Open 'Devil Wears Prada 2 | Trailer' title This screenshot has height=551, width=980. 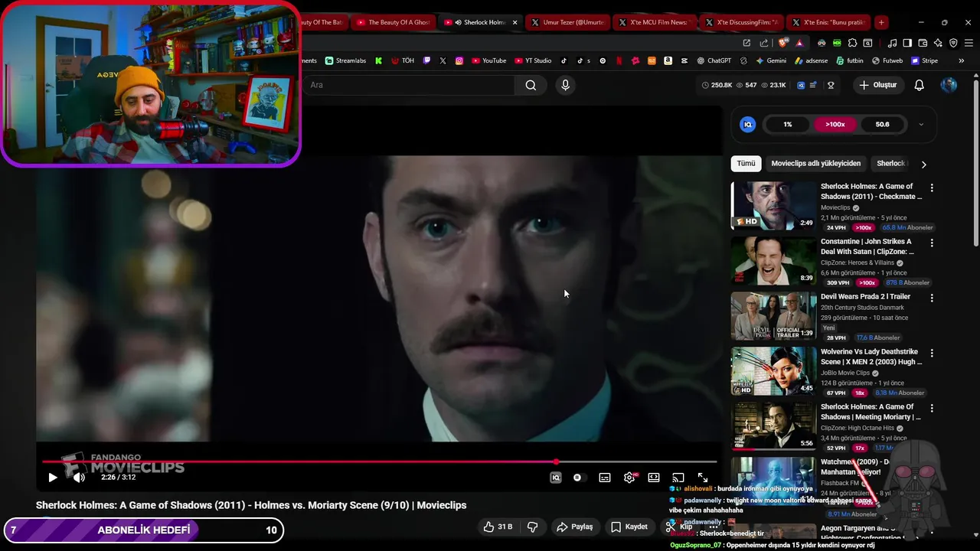click(x=865, y=297)
